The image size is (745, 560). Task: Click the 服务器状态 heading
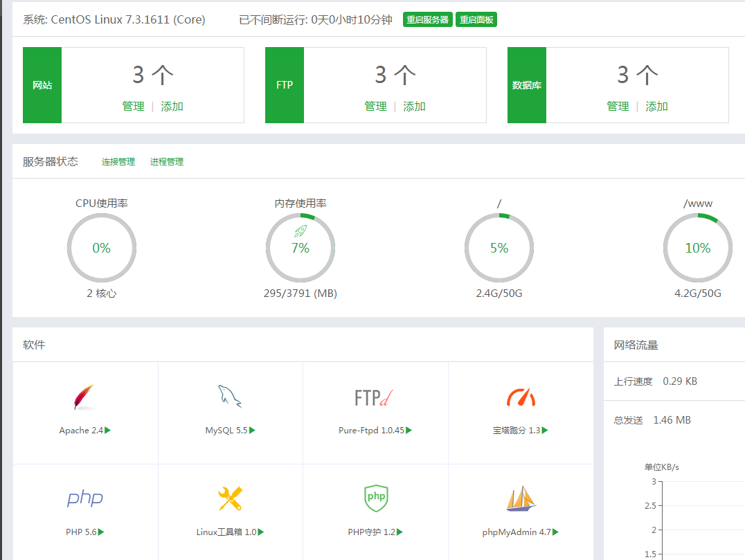tap(51, 161)
